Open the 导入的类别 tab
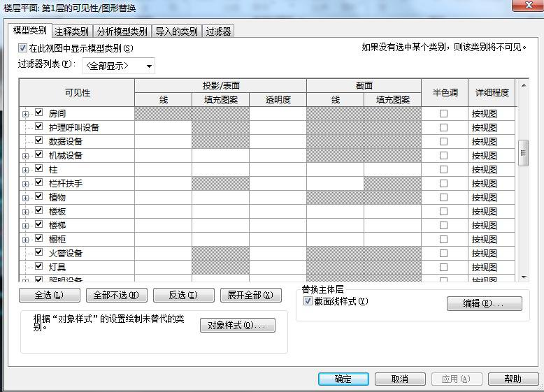The width and height of the screenshot is (544, 392). pyautogui.click(x=176, y=31)
